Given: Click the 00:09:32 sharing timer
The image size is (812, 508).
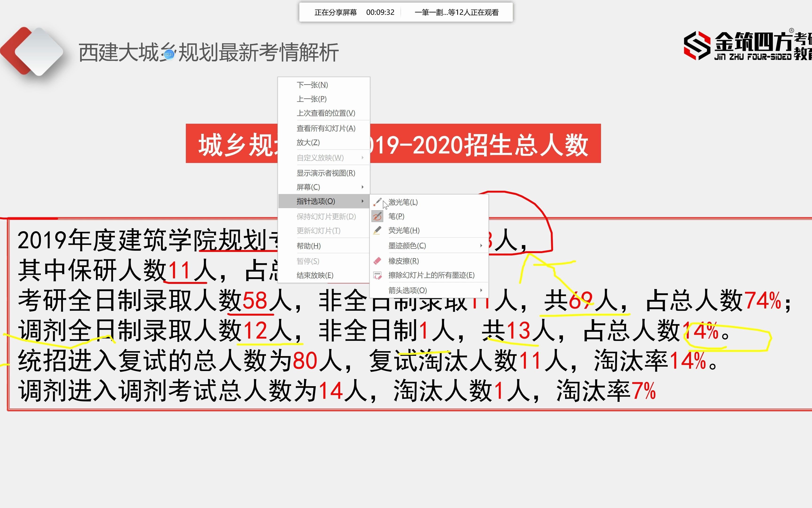Looking at the screenshot, I should coord(380,12).
